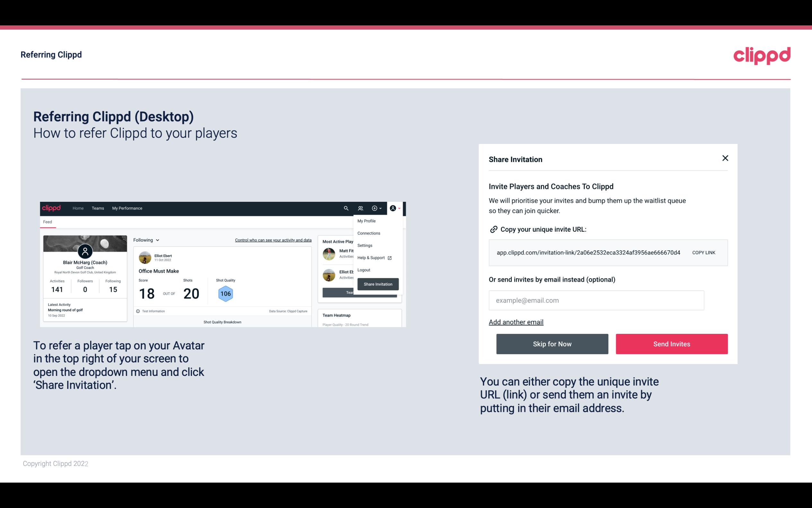Click the Send Invites button
This screenshot has width=812, height=508.
click(x=671, y=343)
